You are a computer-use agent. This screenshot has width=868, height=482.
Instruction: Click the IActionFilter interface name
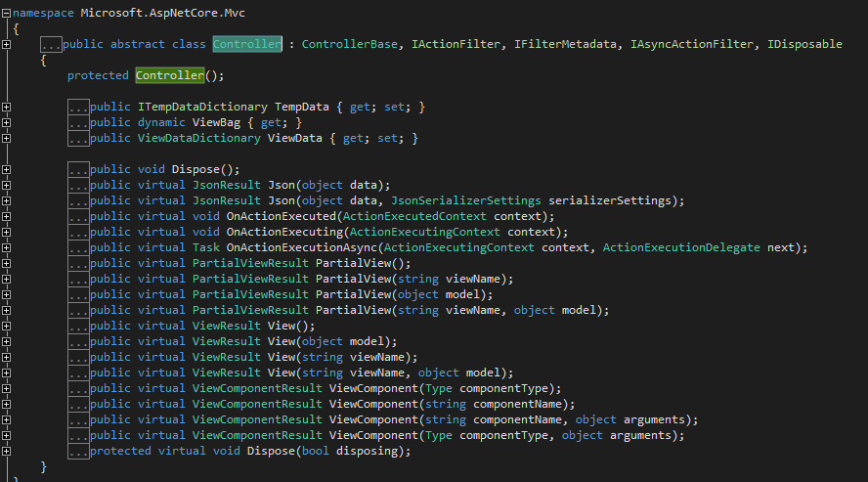(x=456, y=44)
